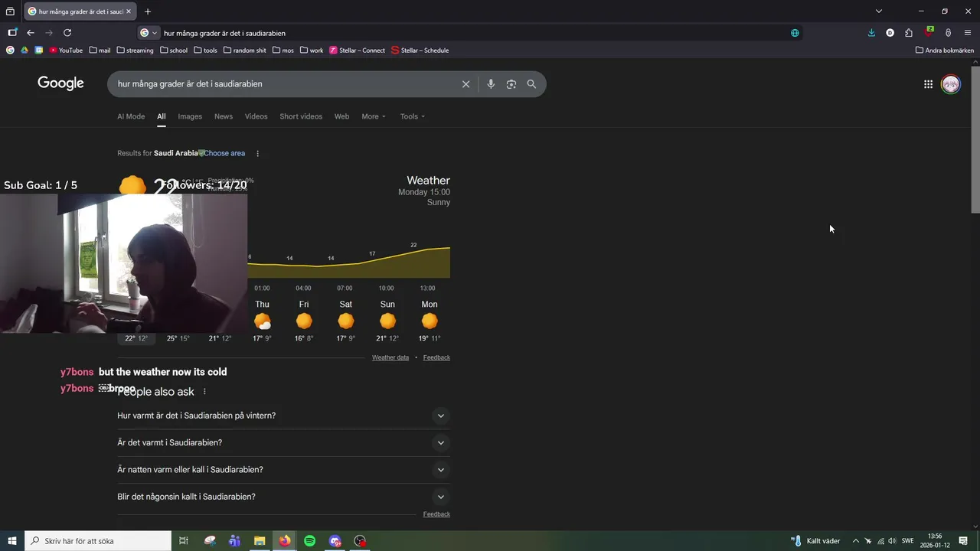Image resolution: width=980 pixels, height=551 pixels.
Task: Click the Google logo
Action: tap(60, 83)
